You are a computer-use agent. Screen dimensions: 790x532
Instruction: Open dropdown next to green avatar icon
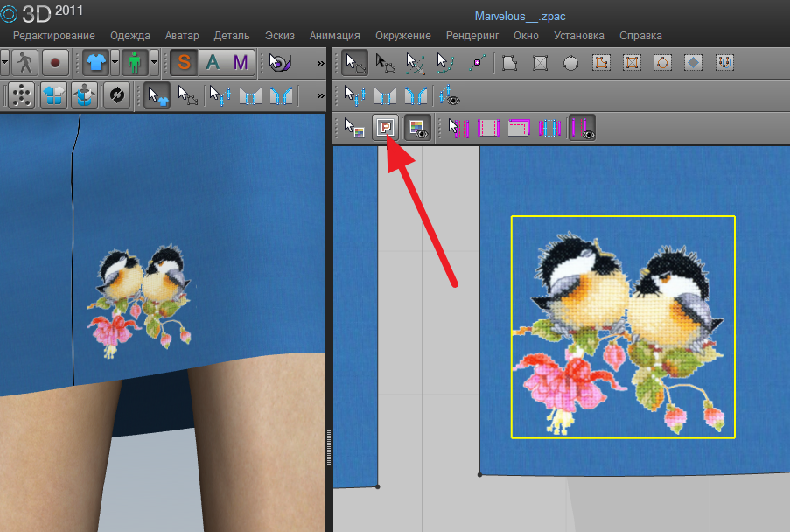(154, 63)
